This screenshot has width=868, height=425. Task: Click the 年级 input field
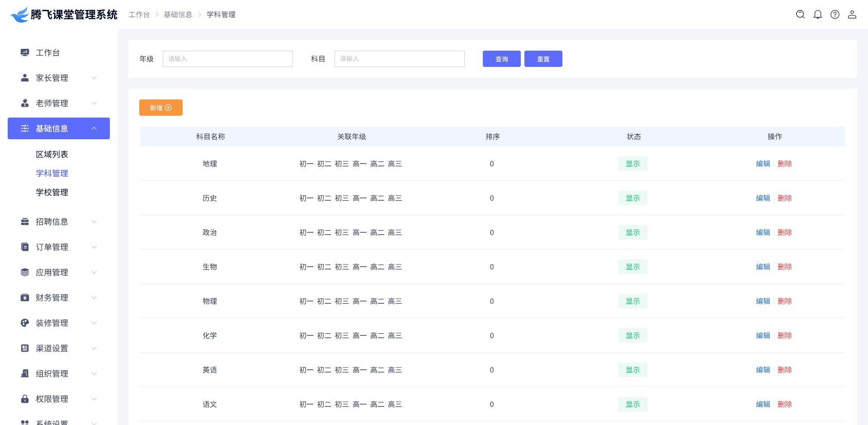(227, 59)
